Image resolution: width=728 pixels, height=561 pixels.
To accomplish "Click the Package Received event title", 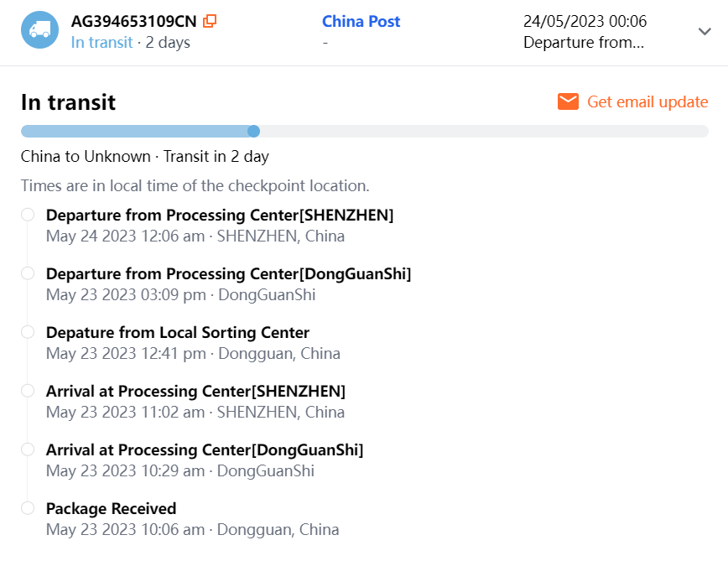I will 111,508.
